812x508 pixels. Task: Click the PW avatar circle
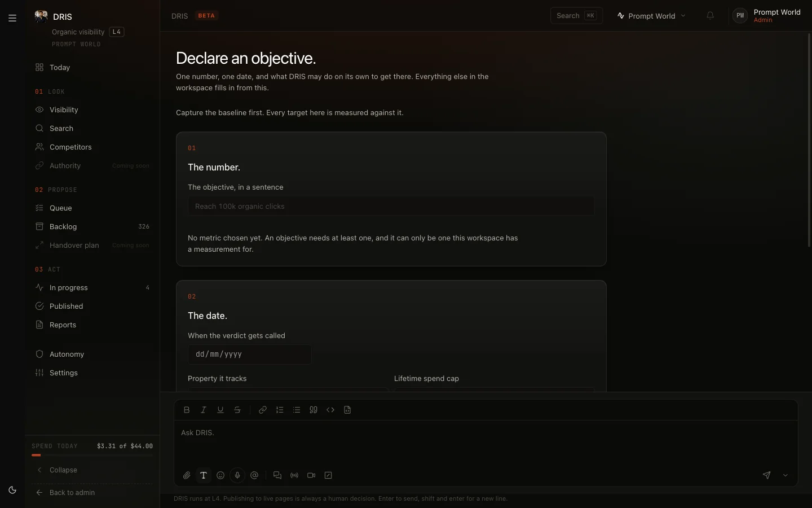740,16
